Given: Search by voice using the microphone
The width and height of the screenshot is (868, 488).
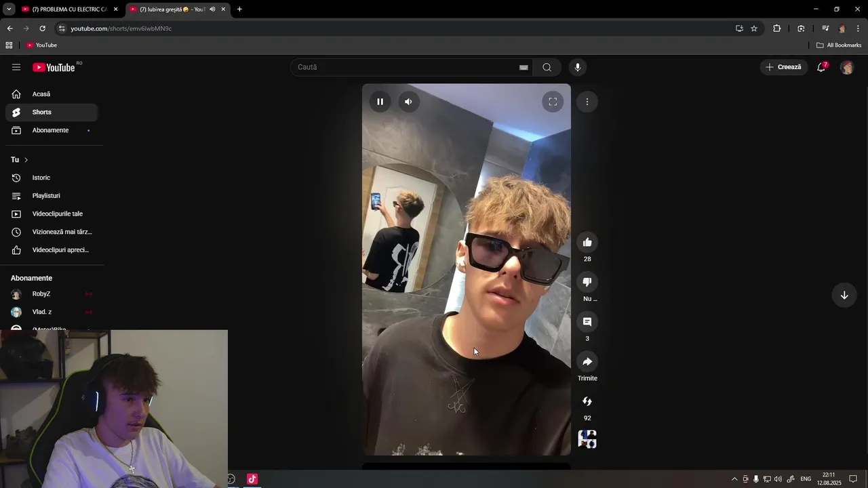Looking at the screenshot, I should point(578,67).
